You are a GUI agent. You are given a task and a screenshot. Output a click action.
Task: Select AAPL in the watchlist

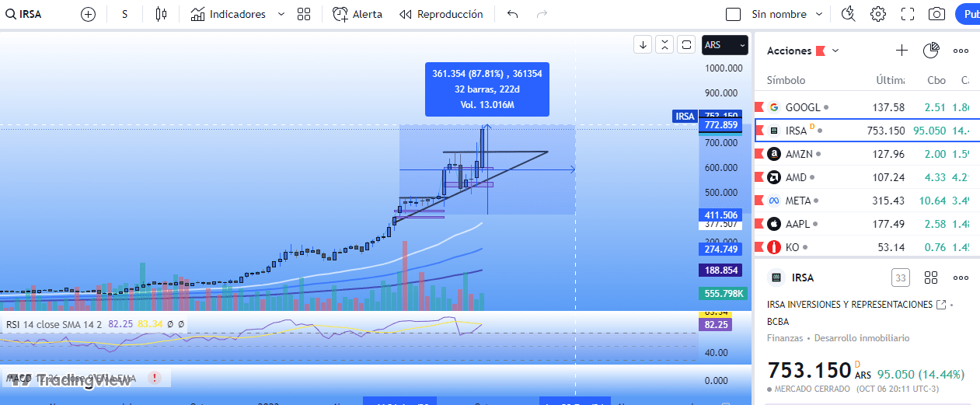point(867,224)
